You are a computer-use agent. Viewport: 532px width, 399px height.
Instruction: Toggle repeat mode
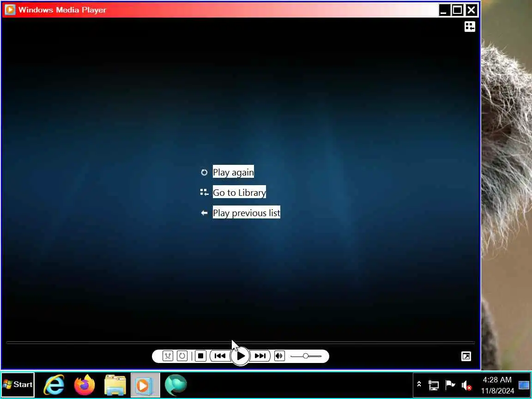182,356
